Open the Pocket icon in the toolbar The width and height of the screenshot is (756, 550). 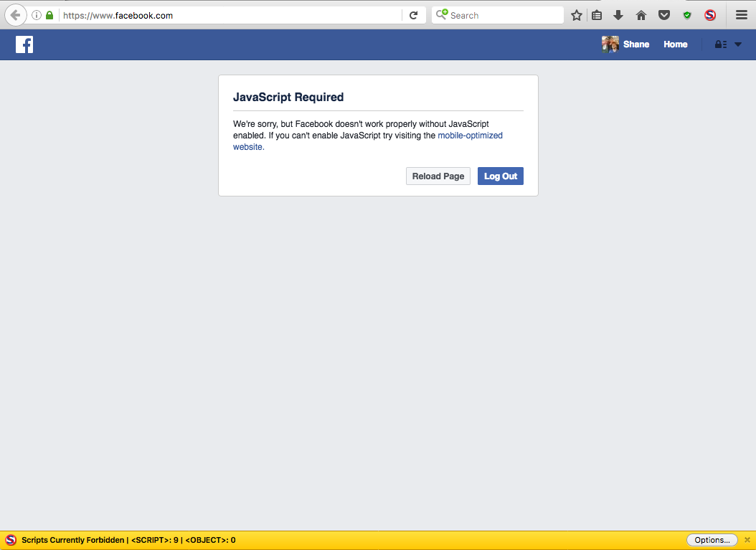[x=664, y=16]
